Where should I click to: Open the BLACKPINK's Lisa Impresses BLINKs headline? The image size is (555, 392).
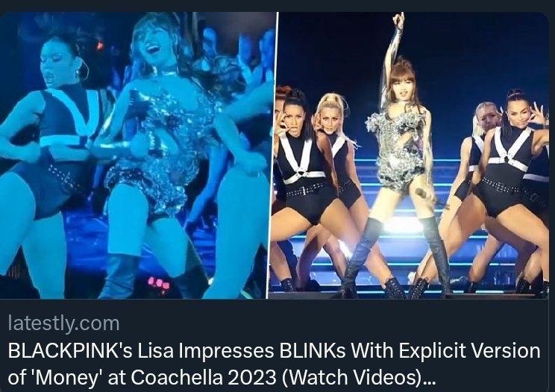274,364
